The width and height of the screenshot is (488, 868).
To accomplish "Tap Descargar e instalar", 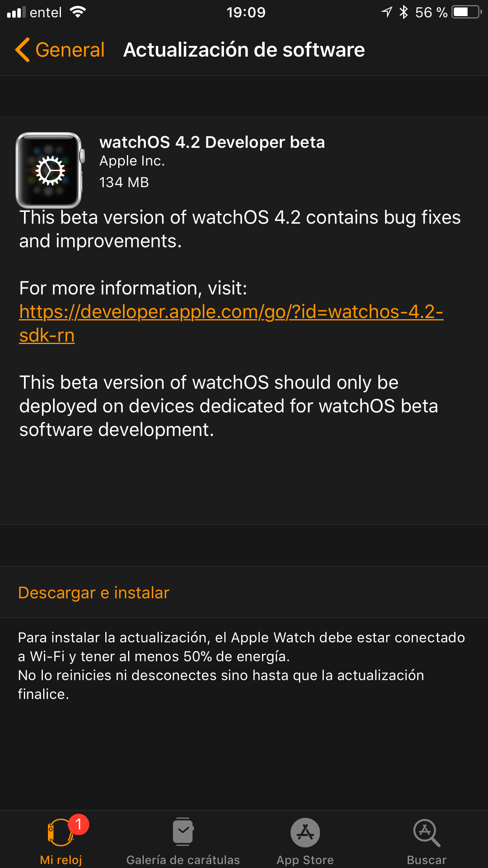I will click(94, 592).
